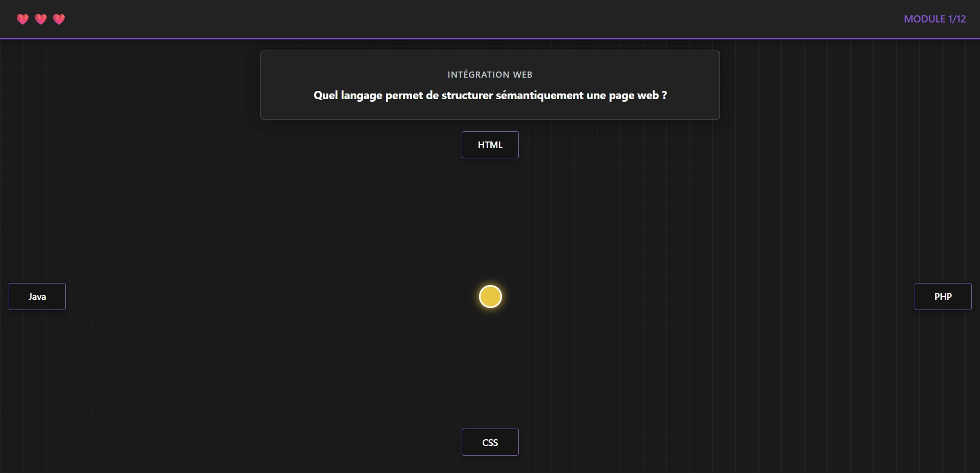
Task: Click the question card's blank left padding
Action: (286, 85)
